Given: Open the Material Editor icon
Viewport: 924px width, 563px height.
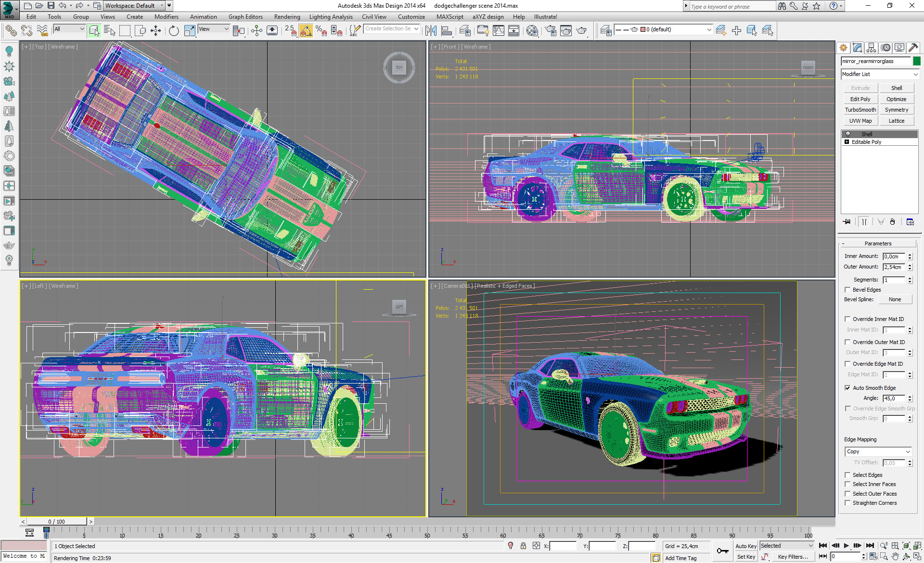Looking at the screenshot, I should coord(532,30).
